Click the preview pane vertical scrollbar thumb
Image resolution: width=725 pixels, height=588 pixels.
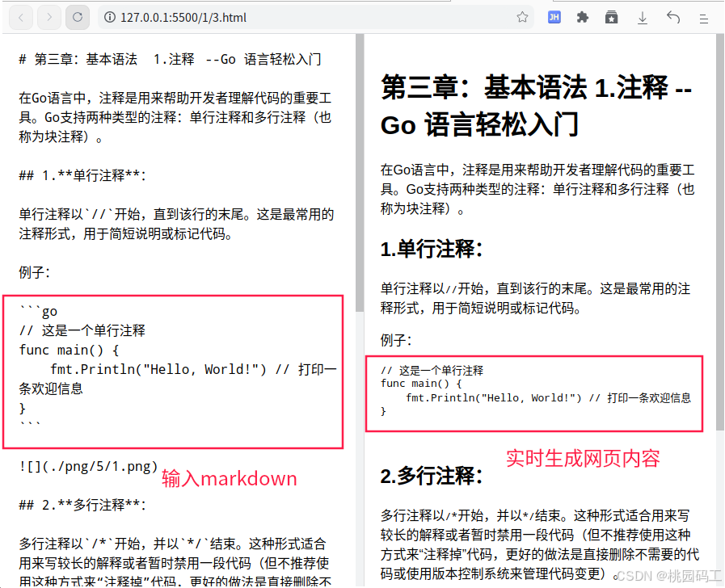pyautogui.click(x=720, y=233)
